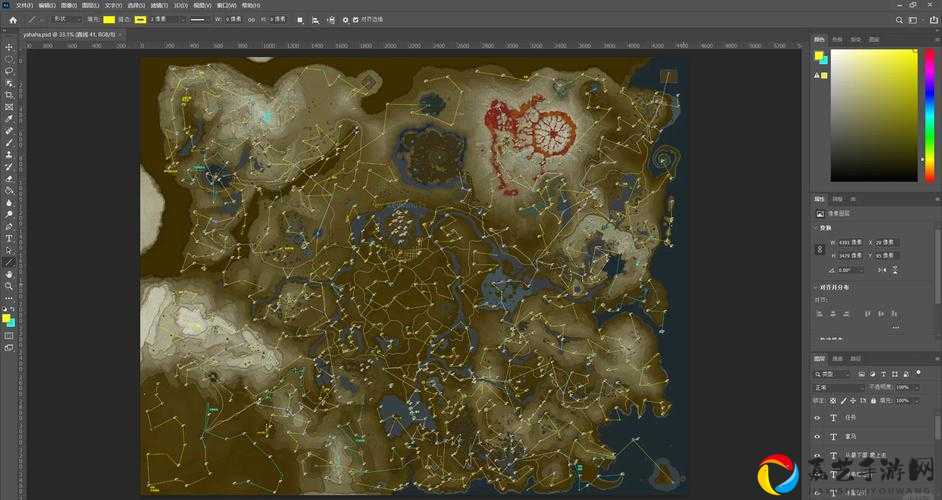This screenshot has width=942, height=500.
Task: Select the Eyedropper tool
Action: (9, 119)
